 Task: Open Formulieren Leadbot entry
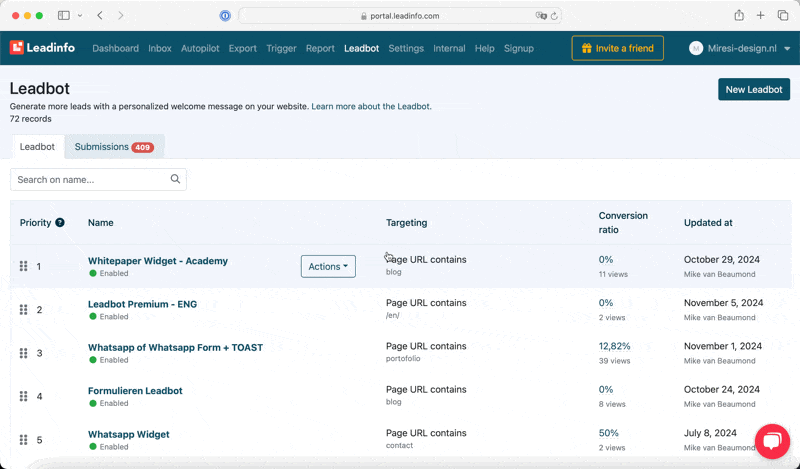tap(135, 391)
